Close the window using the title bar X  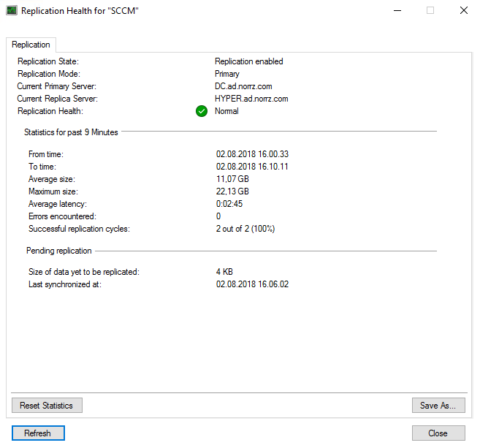click(x=463, y=11)
